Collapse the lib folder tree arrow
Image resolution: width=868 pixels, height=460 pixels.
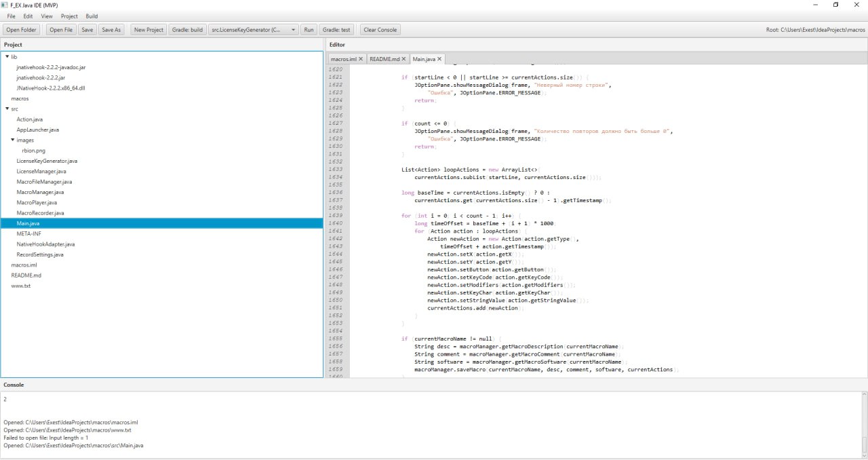(x=7, y=57)
